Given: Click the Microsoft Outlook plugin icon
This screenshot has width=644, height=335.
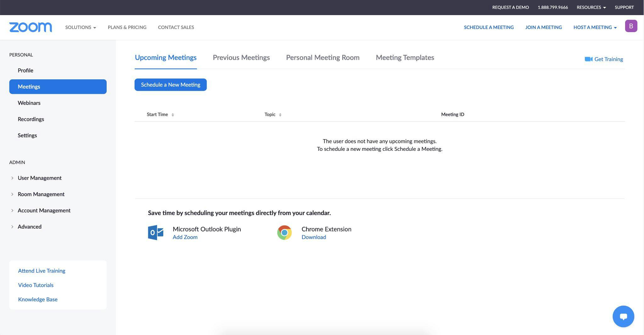Looking at the screenshot, I should click(x=156, y=233).
